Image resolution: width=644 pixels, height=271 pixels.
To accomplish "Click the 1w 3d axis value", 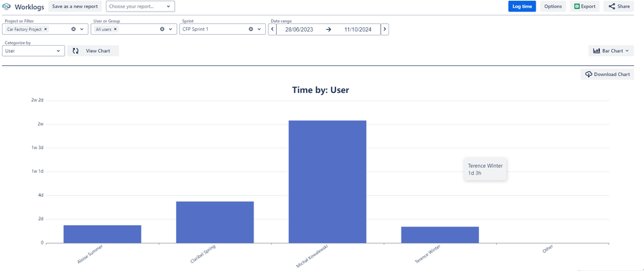I will pyautogui.click(x=37, y=148).
